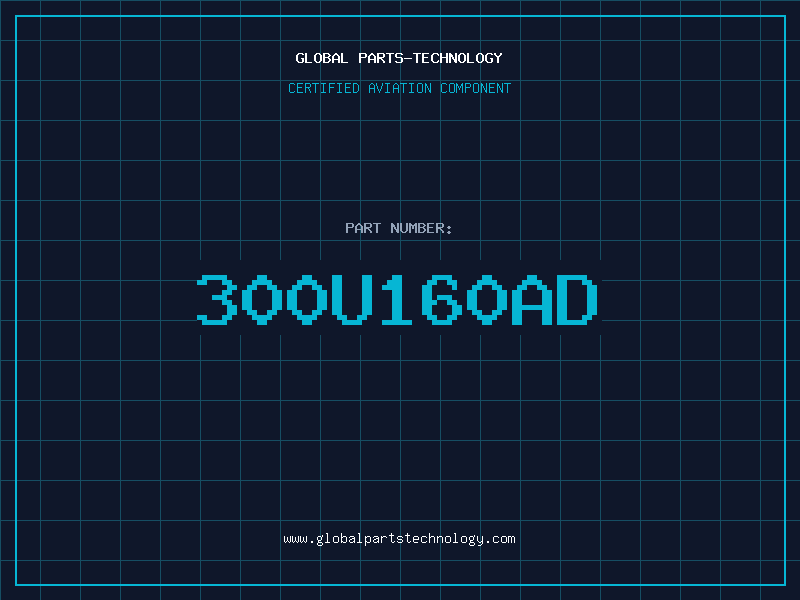Click the digit 1 in part number

tap(397, 299)
